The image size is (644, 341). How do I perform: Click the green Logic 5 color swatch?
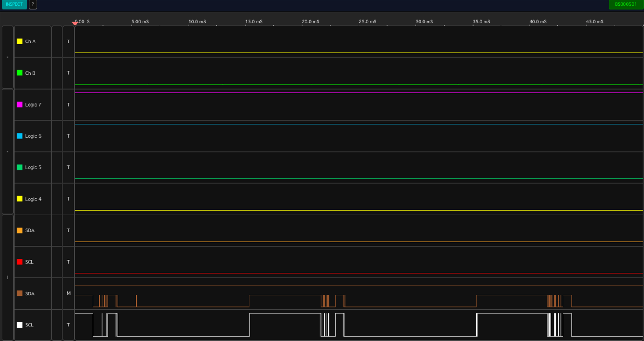click(19, 167)
